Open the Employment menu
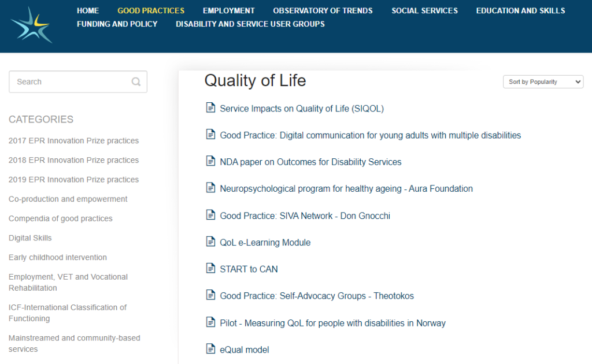The image size is (592, 364). [x=229, y=10]
